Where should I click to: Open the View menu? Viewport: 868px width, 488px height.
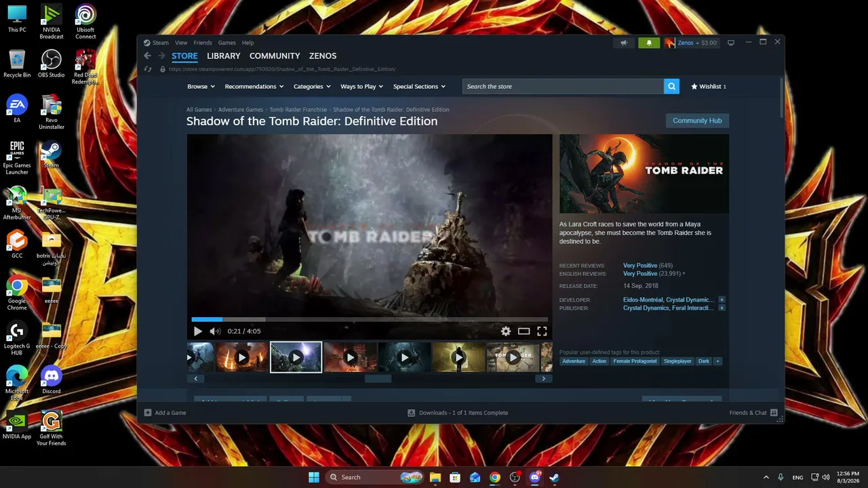click(x=181, y=43)
